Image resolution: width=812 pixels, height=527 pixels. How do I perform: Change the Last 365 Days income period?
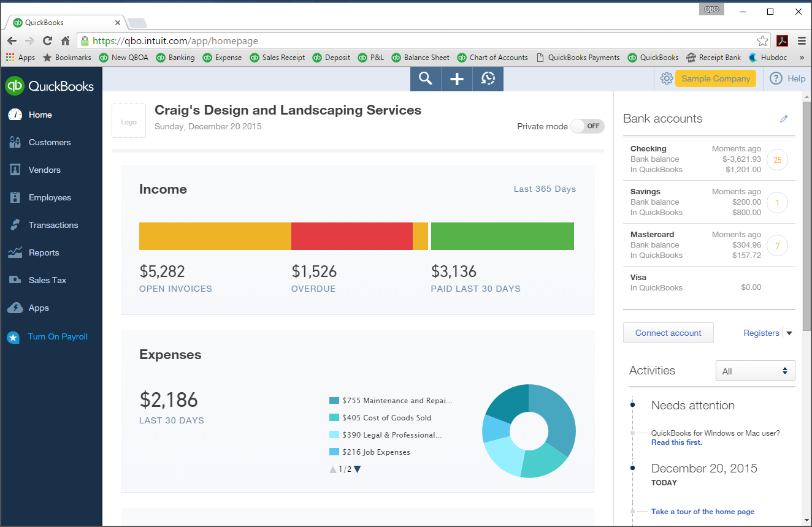click(545, 189)
